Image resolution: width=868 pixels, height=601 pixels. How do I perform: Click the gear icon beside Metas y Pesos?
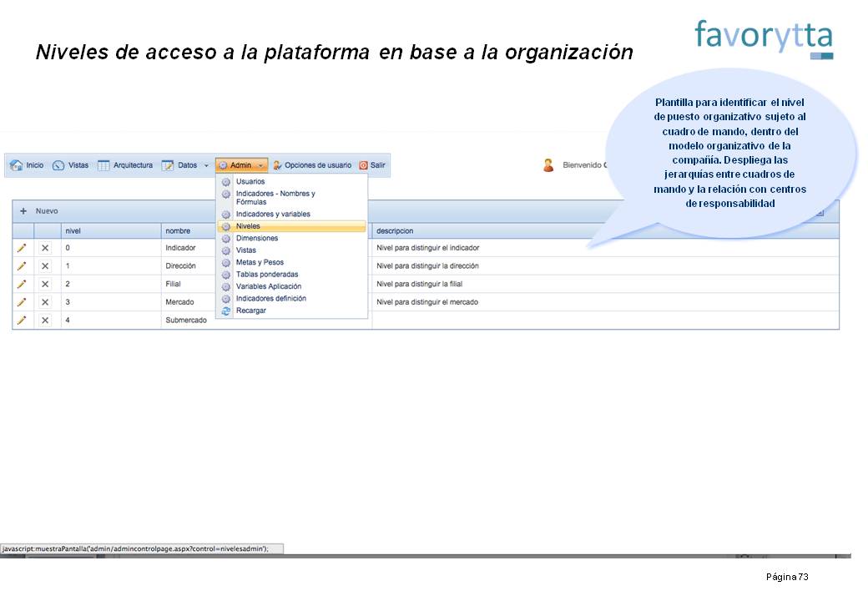coord(226,263)
